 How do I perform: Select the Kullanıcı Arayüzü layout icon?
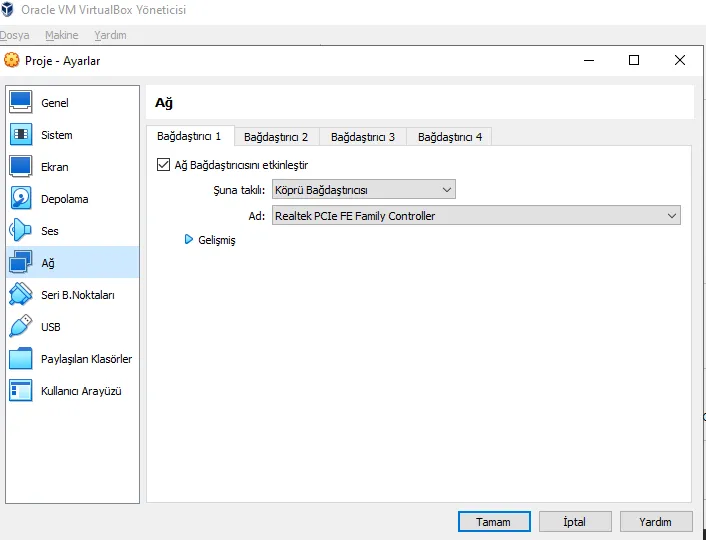click(20, 390)
